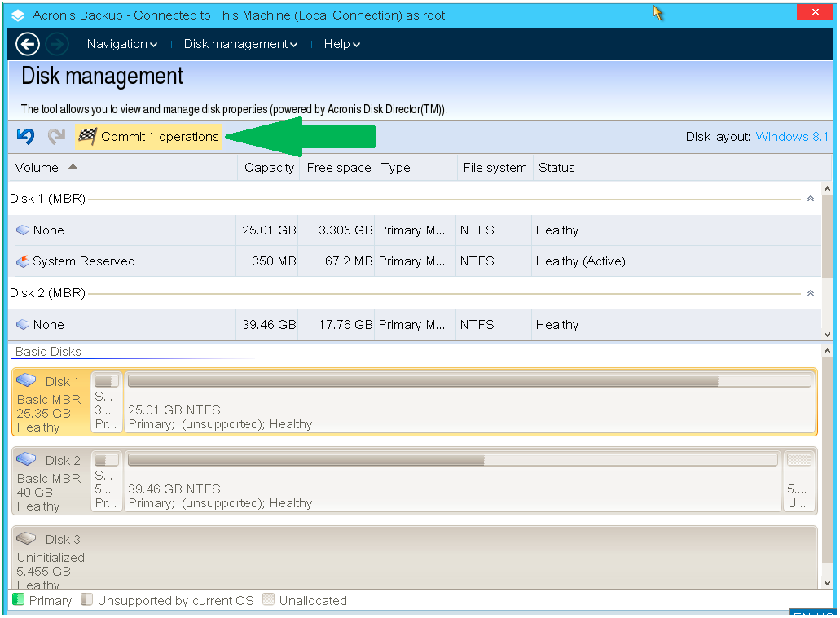This screenshot has width=840, height=618.
Task: Click the Unsupported by current OS legend box
Action: [x=86, y=599]
